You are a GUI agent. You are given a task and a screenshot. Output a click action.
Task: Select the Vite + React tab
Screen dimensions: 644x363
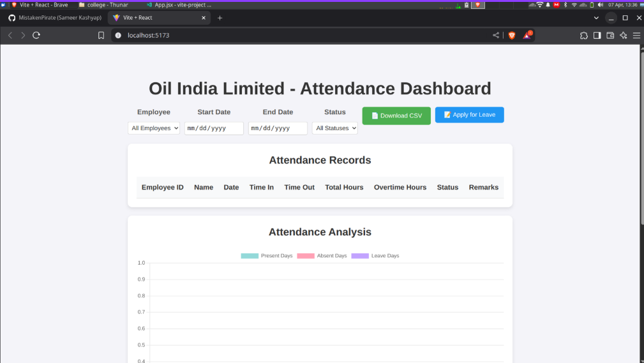pyautogui.click(x=159, y=18)
